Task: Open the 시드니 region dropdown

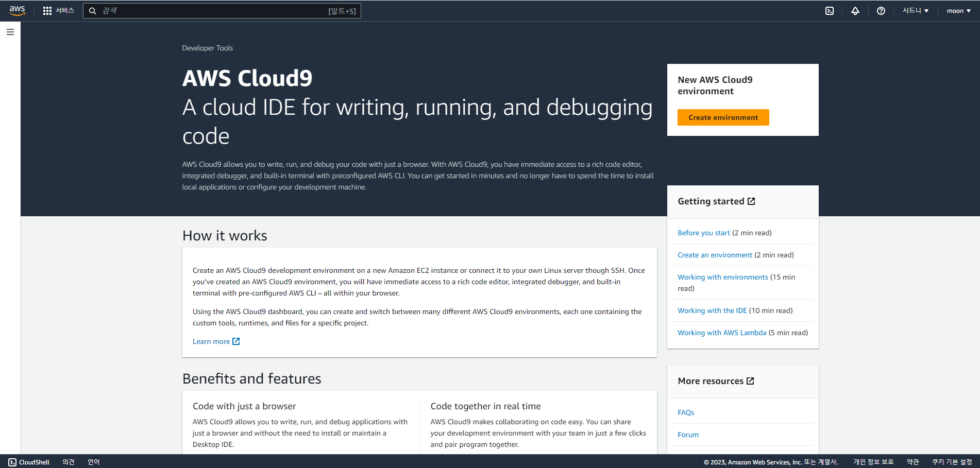Action: pyautogui.click(x=916, y=11)
